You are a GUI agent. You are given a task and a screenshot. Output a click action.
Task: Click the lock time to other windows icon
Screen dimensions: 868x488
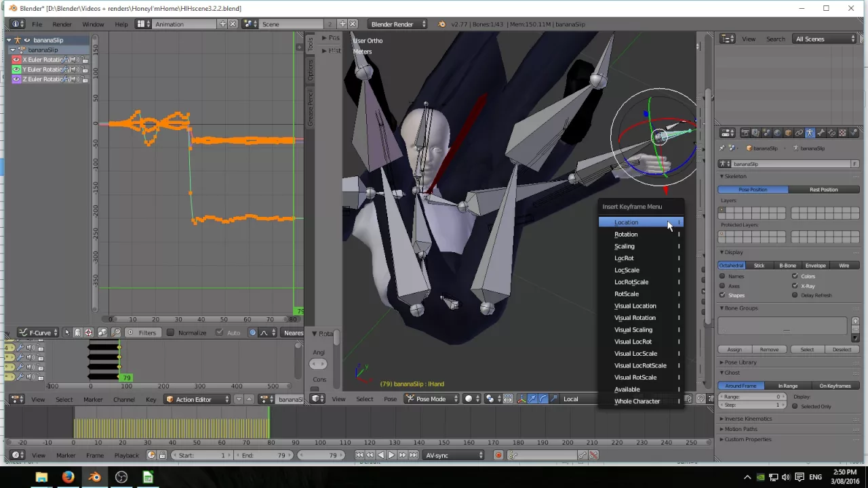tap(162, 455)
